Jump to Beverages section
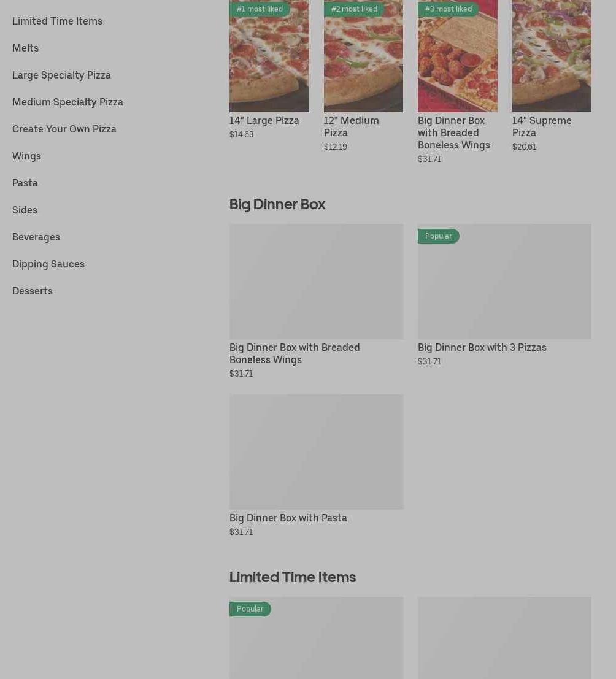This screenshot has height=679, width=616. [36, 237]
